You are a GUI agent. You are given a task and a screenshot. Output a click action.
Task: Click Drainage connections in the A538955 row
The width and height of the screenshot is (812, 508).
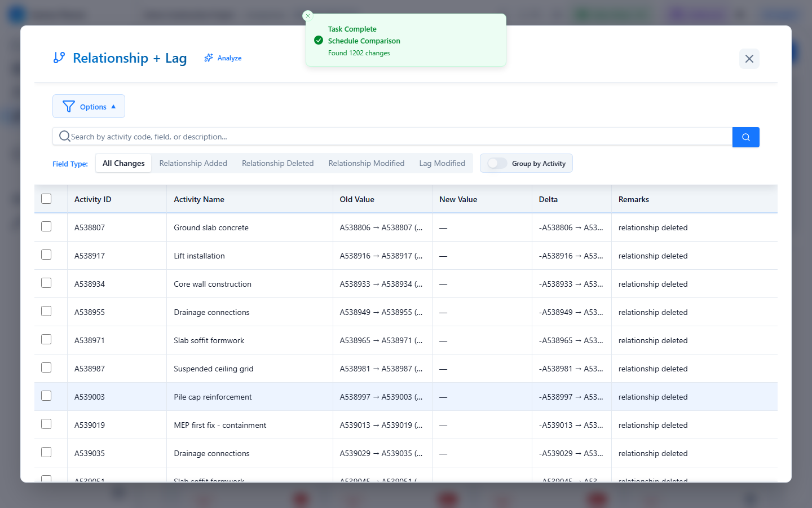pos(211,312)
